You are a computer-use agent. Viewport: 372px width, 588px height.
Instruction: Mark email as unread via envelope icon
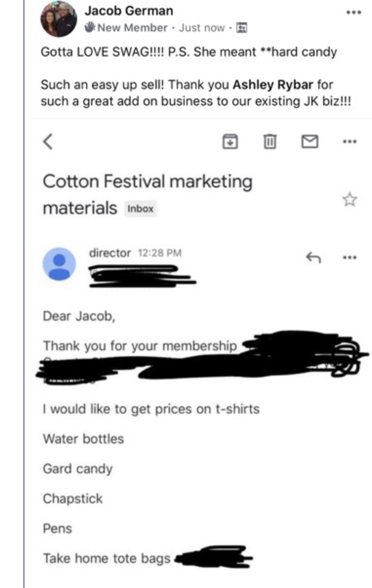tap(310, 142)
